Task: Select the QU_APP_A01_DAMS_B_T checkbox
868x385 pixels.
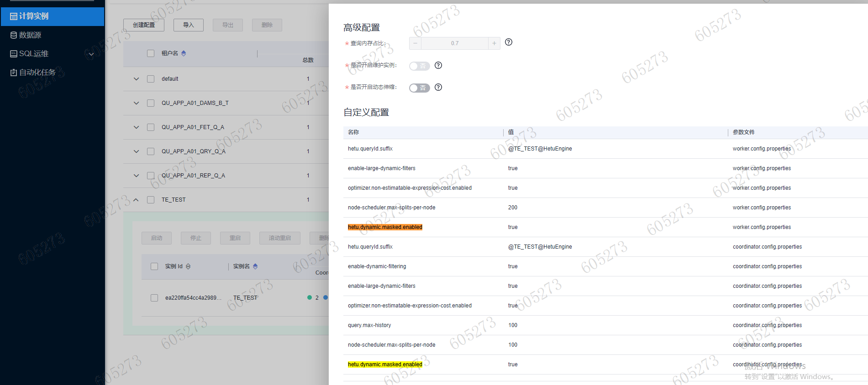Action: 151,103
